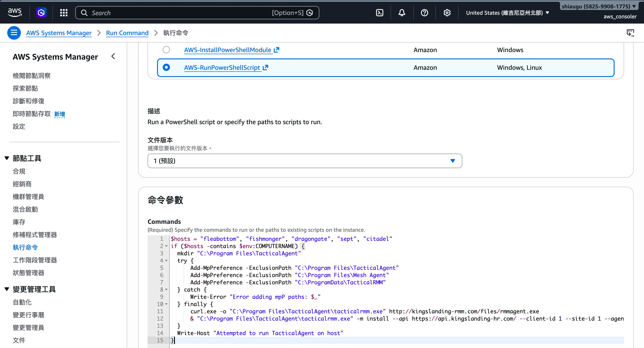Click the mkdir command on line 3

pyautogui.click(x=239, y=253)
